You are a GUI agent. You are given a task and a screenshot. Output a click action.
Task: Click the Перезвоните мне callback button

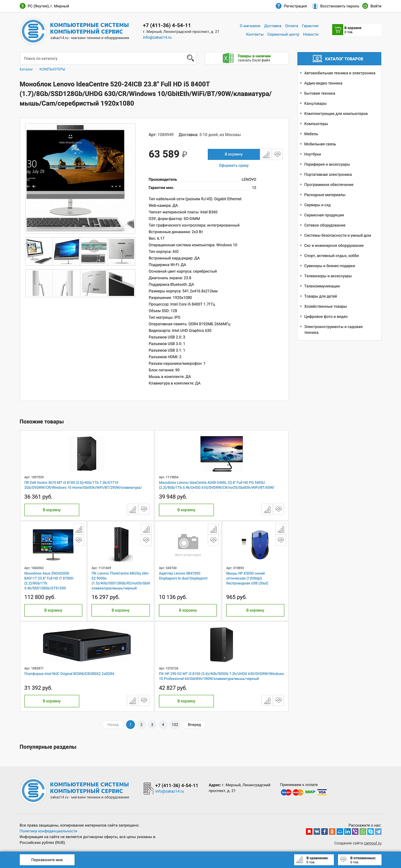pos(47,860)
